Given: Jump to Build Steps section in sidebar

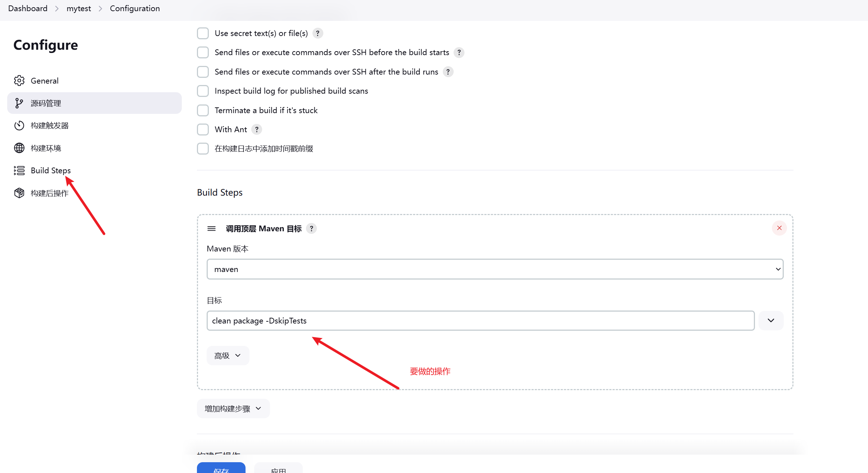Looking at the screenshot, I should coord(94,170).
